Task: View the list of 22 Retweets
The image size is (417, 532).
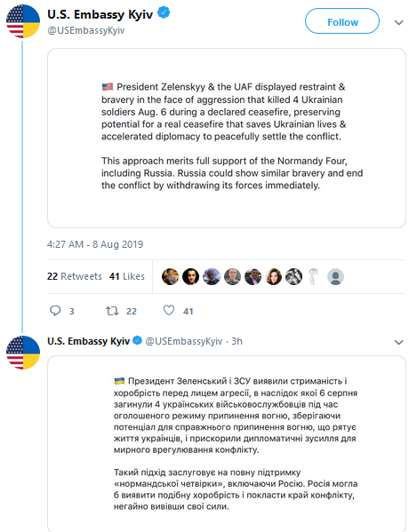Action: point(75,276)
